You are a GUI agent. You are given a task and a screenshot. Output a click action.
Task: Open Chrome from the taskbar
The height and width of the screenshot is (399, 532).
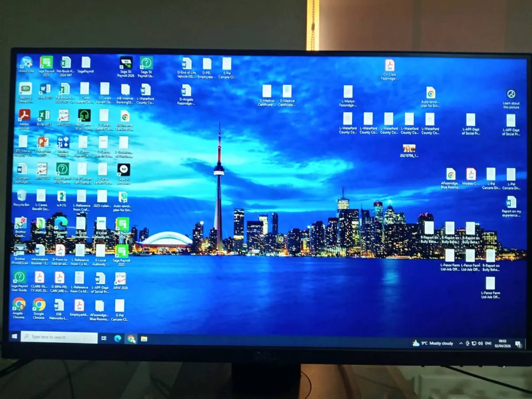(x=131, y=338)
